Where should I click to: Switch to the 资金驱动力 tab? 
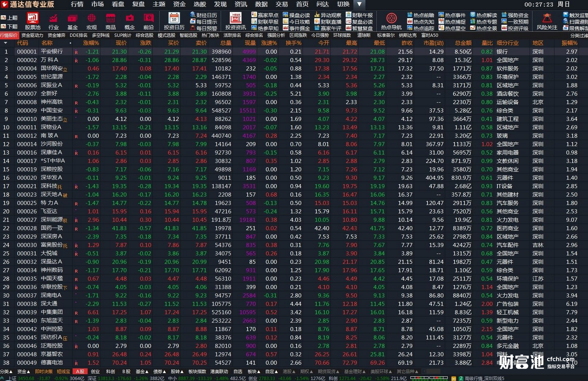point(32,35)
